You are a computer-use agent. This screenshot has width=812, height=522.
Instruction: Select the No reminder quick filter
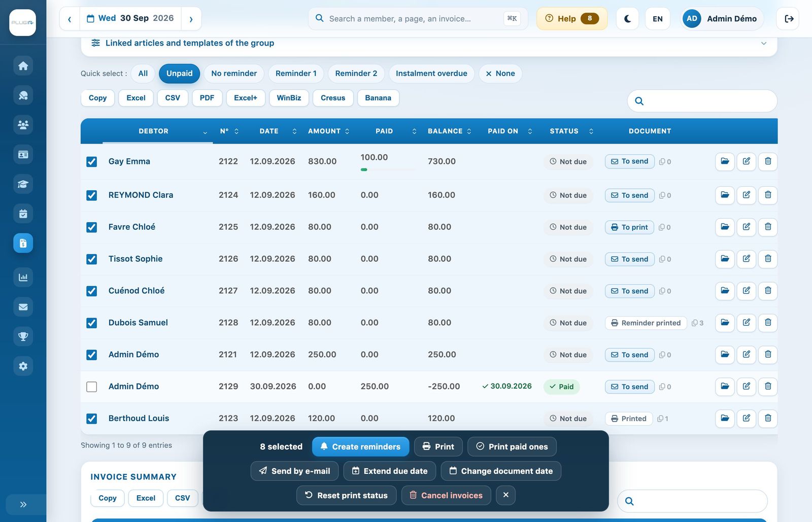click(x=234, y=74)
